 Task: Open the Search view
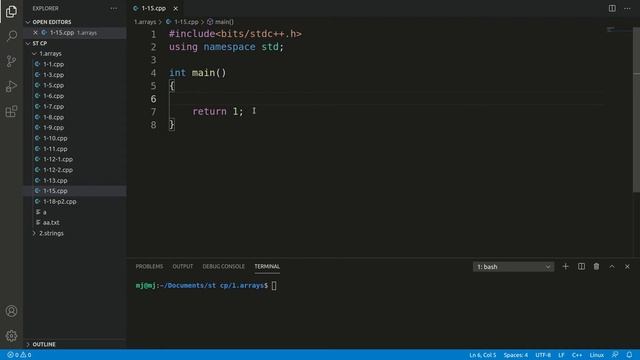coord(11,36)
